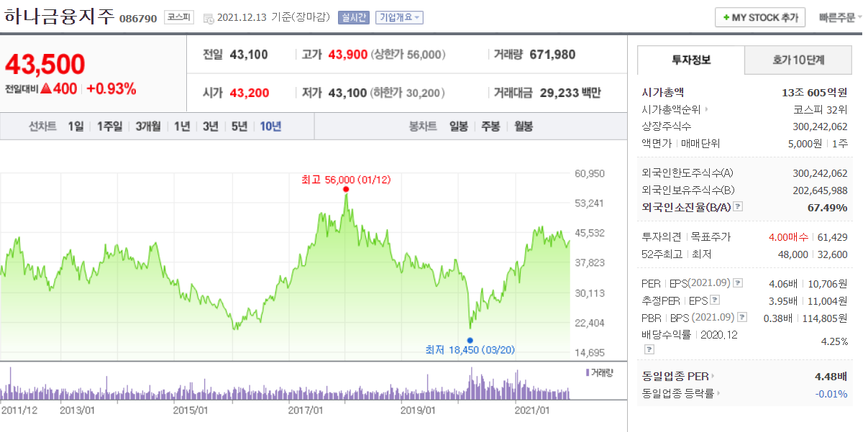Viewport: 868px width, 432px height.
Task: Open the 동일업종 등락률 link
Action: pos(681,393)
